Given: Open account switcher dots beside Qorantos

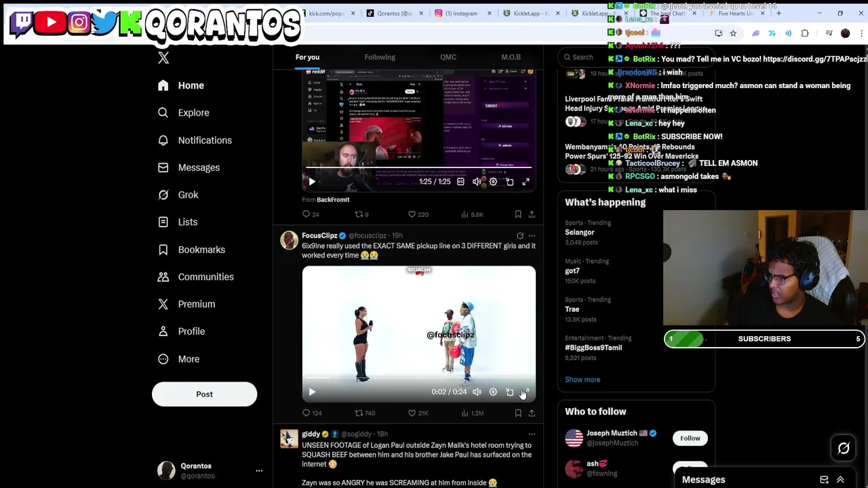Looking at the screenshot, I should pyautogui.click(x=259, y=470).
